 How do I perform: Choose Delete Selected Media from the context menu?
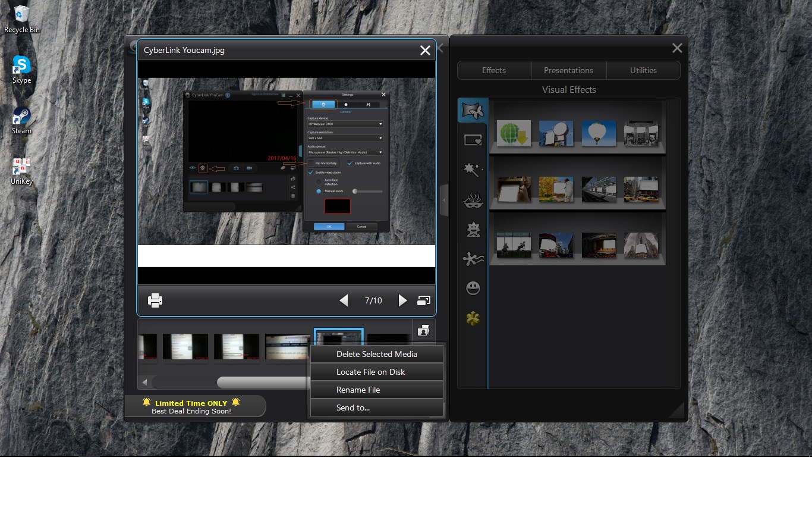[377, 354]
